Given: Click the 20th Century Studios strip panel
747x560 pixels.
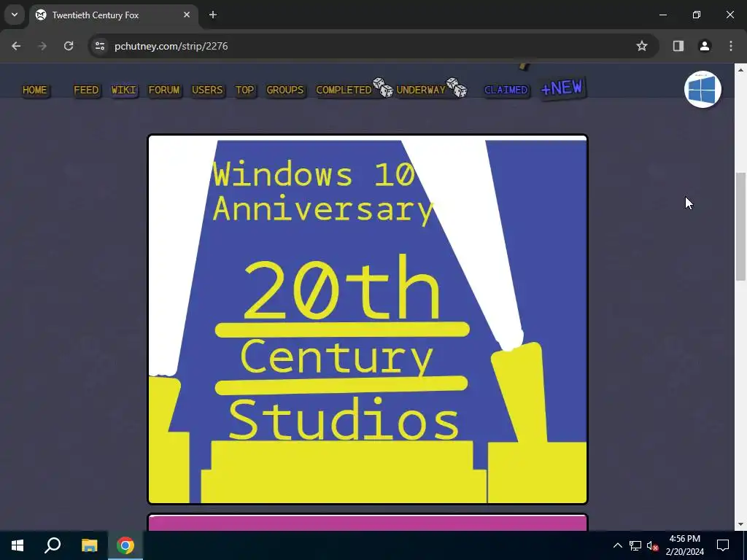Looking at the screenshot, I should [x=368, y=319].
